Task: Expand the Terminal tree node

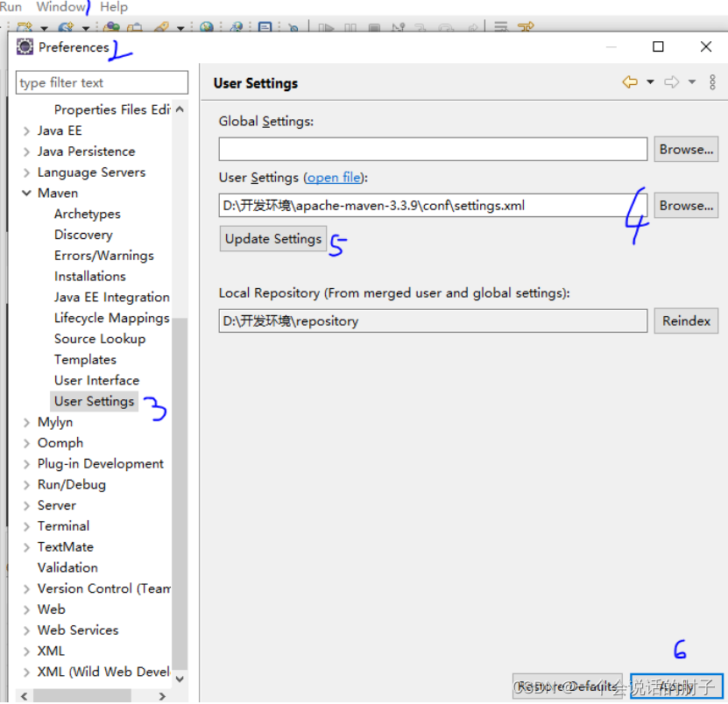Action: 26,527
